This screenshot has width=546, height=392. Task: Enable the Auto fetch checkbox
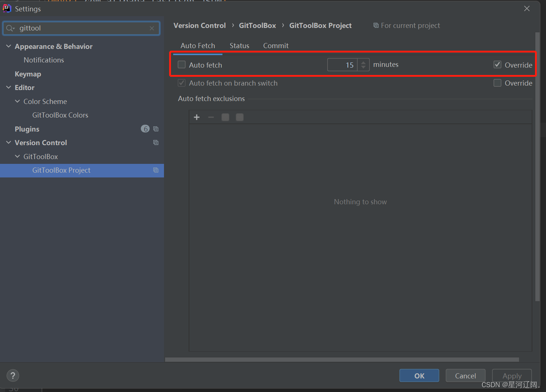(182, 65)
